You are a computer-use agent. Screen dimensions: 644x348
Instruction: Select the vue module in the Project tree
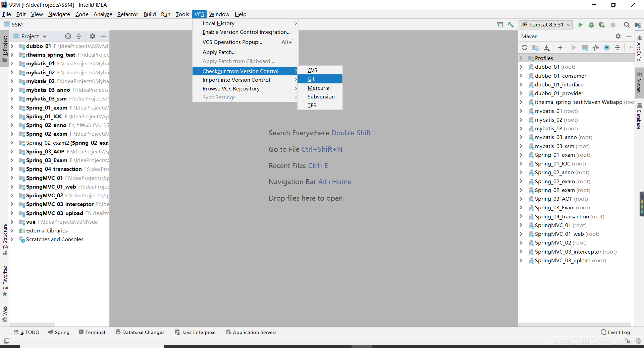point(59,222)
